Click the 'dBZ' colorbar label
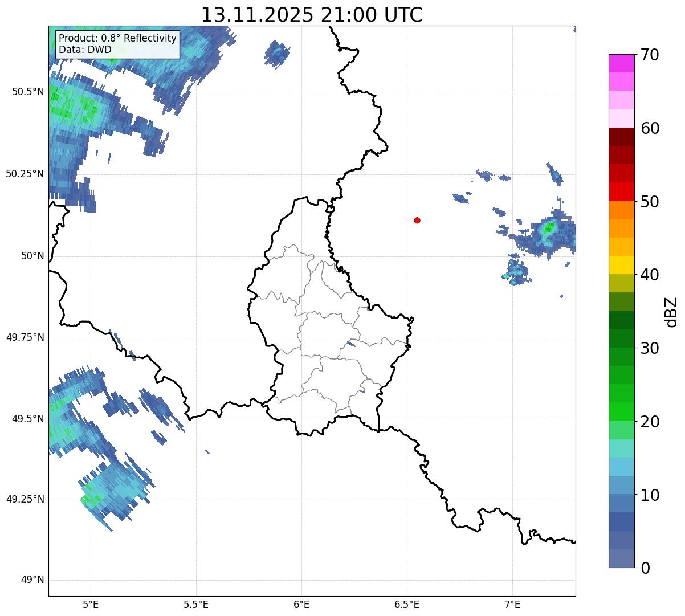Screen dimensions: 685x616 click(671, 311)
